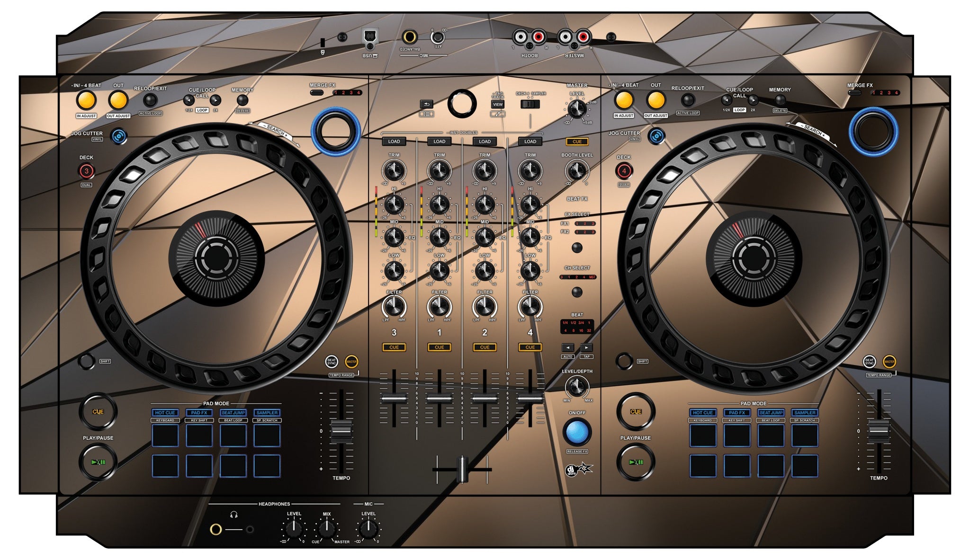
Task: Tap the left deck CUE button
Action: [x=98, y=412]
